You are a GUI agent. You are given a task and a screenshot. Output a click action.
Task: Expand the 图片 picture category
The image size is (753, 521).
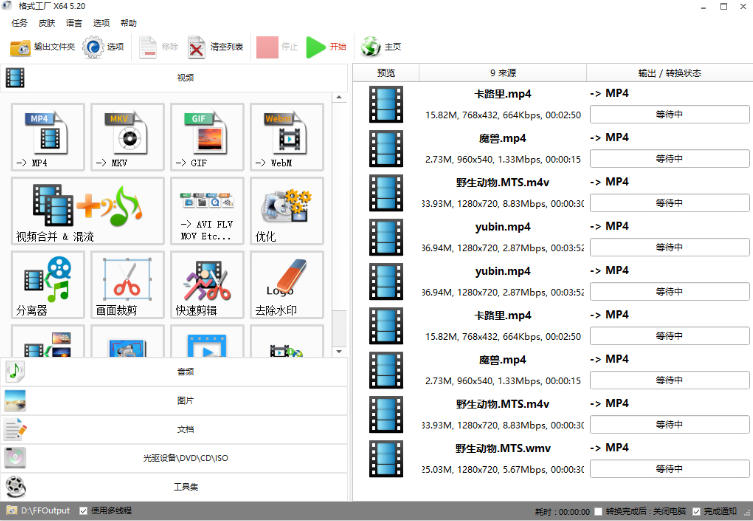(x=174, y=400)
